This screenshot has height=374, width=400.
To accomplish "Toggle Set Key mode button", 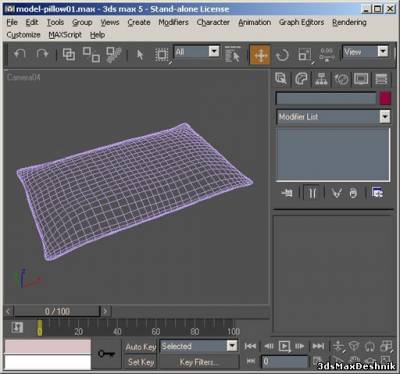I will [140, 362].
